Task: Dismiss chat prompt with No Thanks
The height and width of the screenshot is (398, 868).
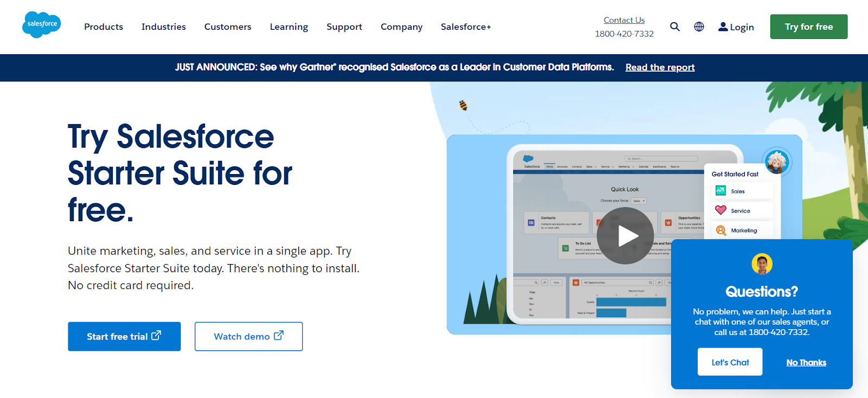Action: point(806,362)
